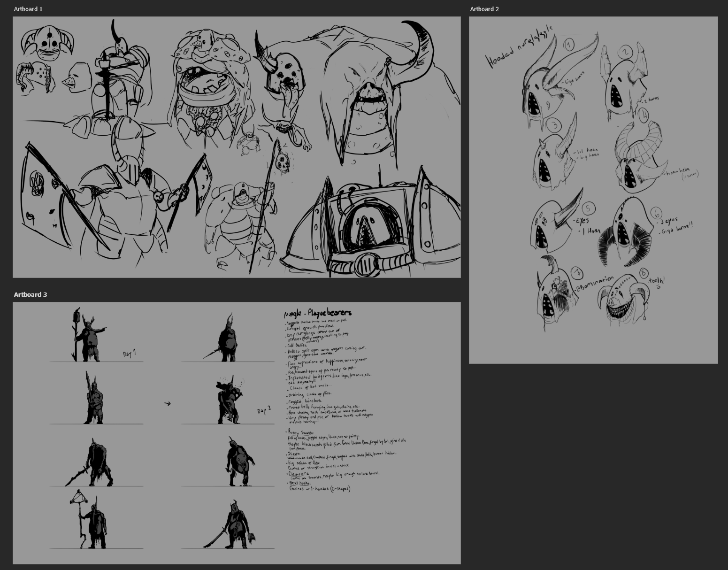Click the 'big horn' note

(x=588, y=156)
